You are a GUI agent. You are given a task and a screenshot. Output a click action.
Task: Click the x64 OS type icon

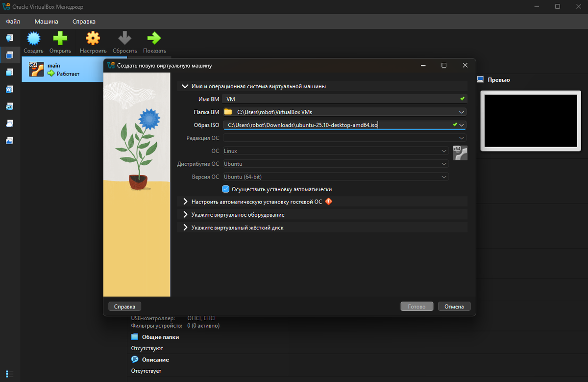pos(460,153)
